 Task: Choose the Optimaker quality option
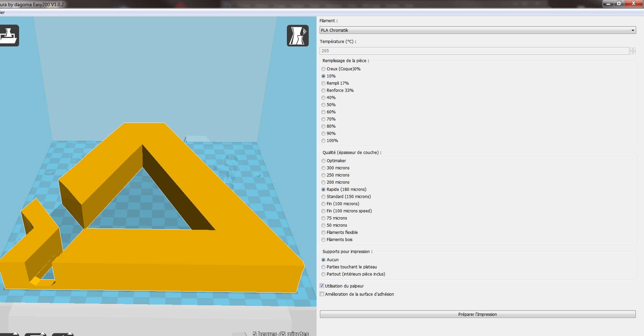click(334, 161)
